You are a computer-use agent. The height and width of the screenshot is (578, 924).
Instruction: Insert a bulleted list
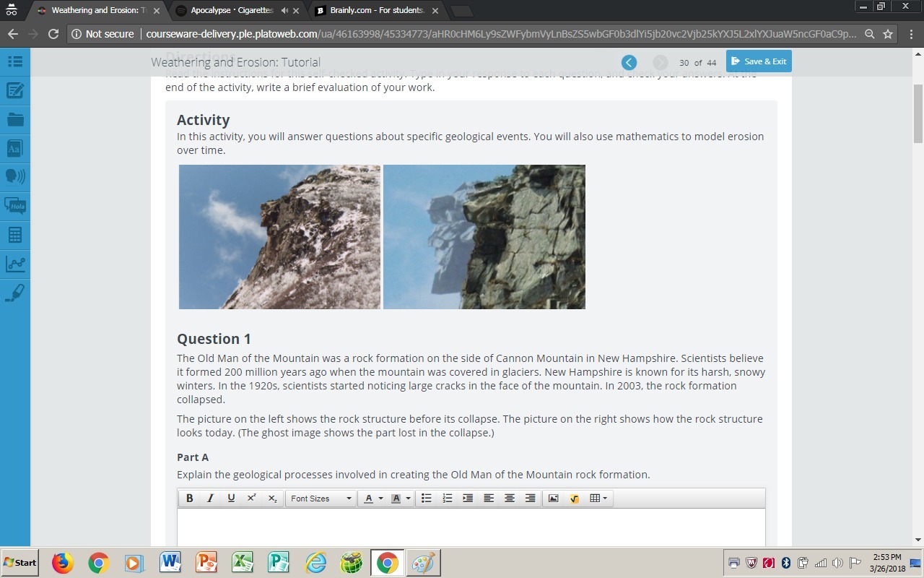427,499
